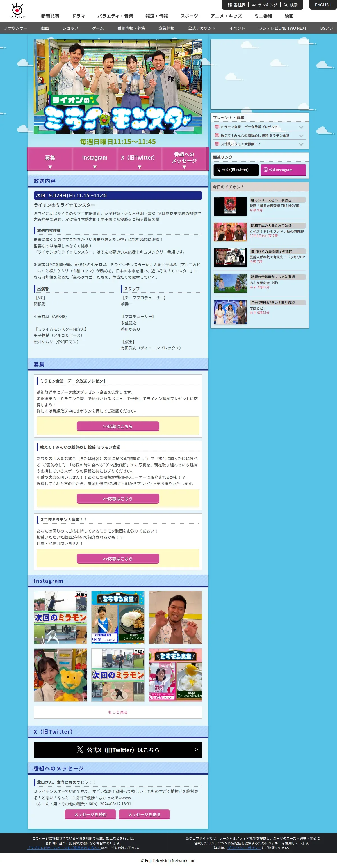This screenshot has height=868, width=337.
Task: Go to 動画 in sub navigation
Action: click(x=45, y=28)
